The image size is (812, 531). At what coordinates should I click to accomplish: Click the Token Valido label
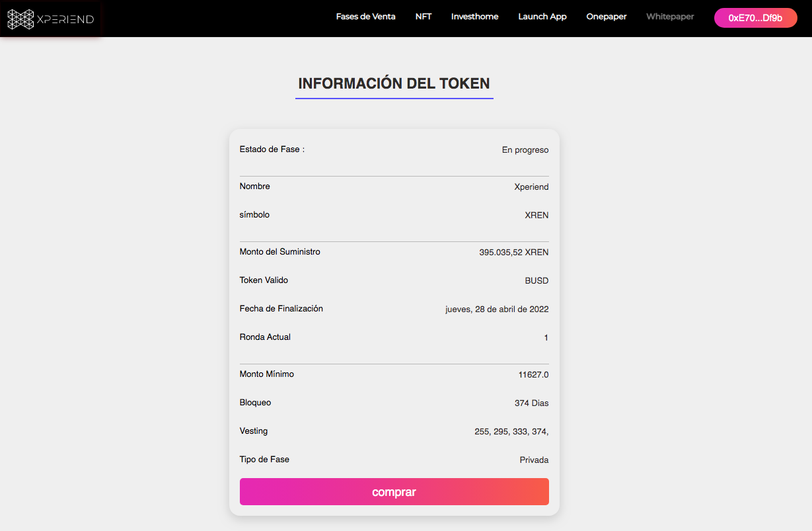tap(264, 280)
